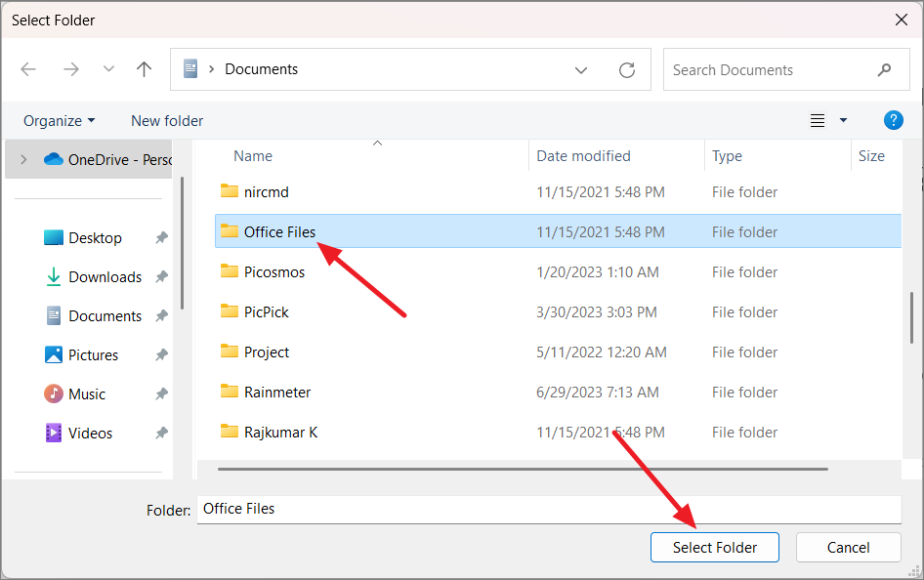Open the Pictures sidebar shortcut

point(93,354)
